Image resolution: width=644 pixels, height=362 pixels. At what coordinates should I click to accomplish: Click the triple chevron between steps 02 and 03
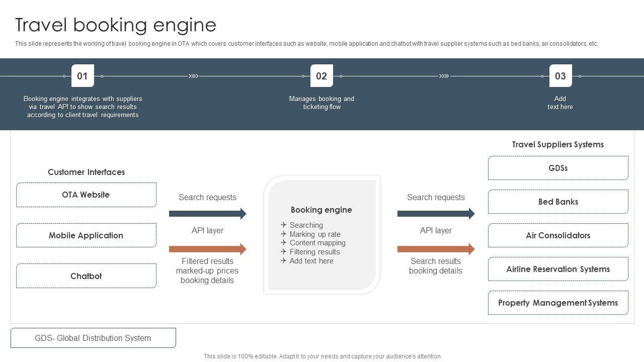click(444, 76)
